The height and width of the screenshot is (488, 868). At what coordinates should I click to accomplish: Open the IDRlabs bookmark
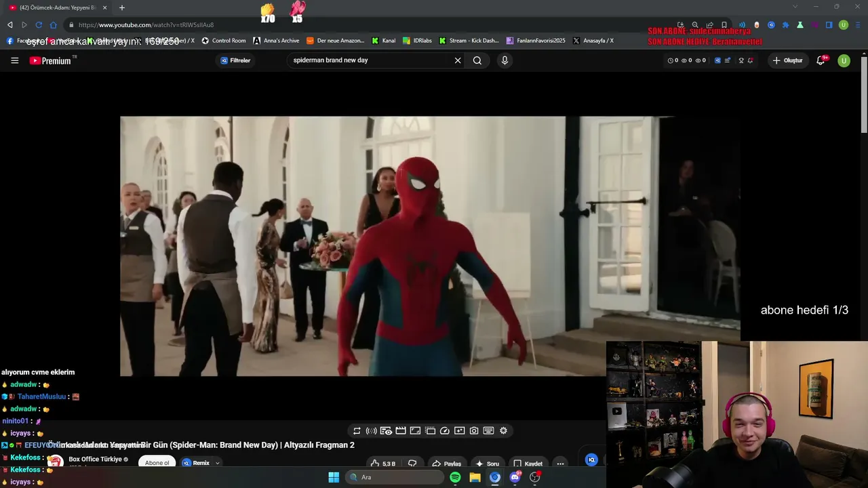tap(417, 41)
